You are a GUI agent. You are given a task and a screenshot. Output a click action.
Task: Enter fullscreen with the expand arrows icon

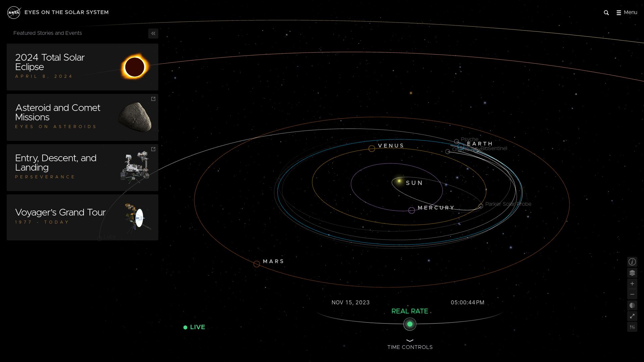[632, 316]
